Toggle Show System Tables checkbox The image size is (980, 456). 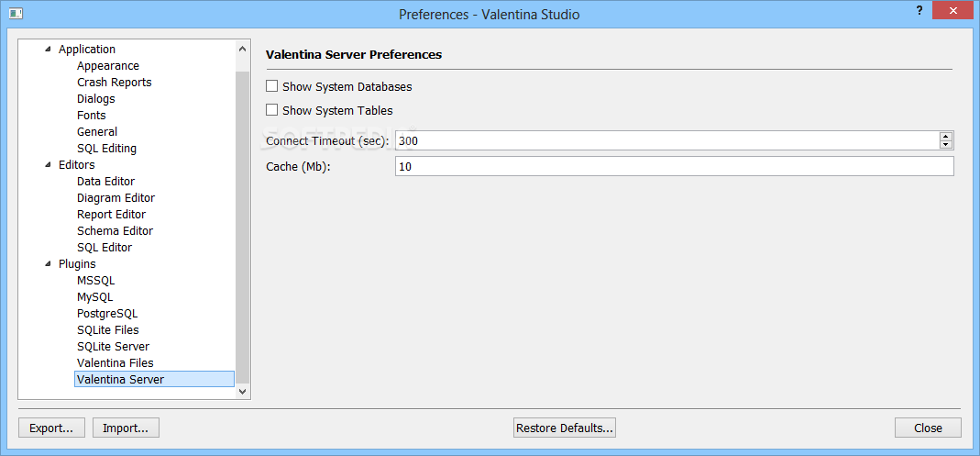272,110
